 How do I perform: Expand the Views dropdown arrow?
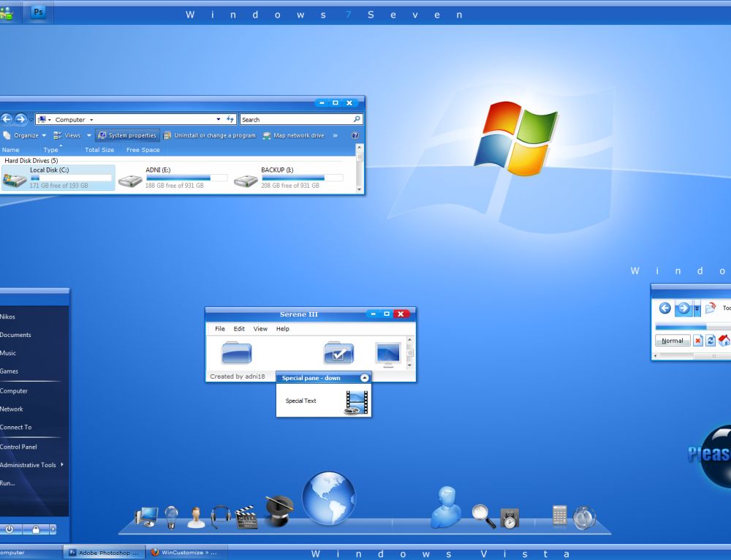coord(89,135)
